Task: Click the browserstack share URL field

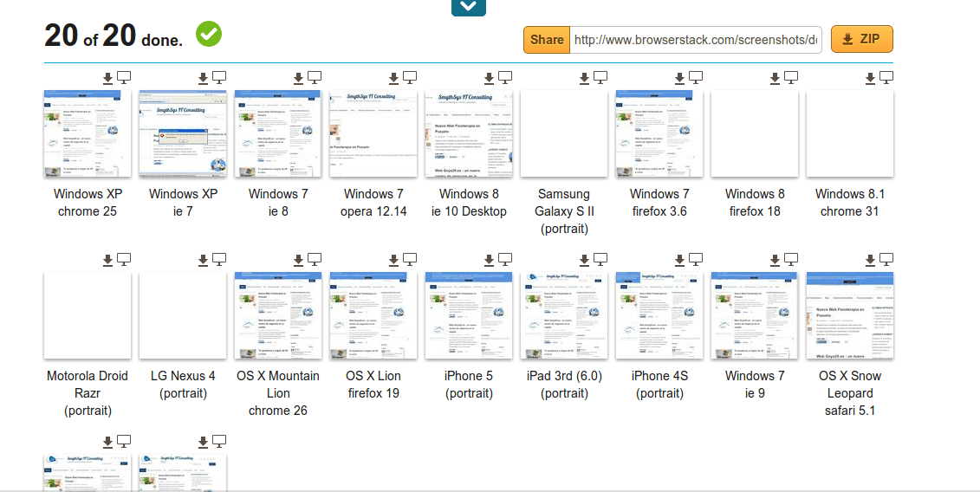Action: click(x=695, y=40)
